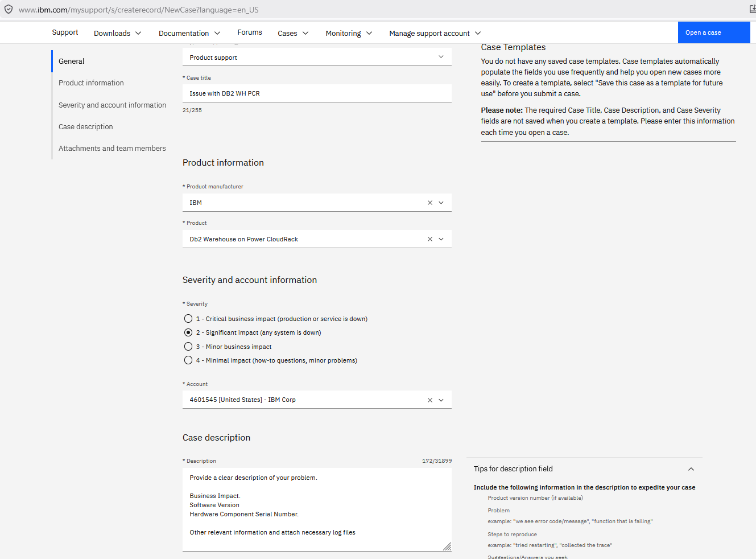Clear the Db2 Warehouse product selection
Screen dimensions: 756x559
pyautogui.click(x=430, y=239)
